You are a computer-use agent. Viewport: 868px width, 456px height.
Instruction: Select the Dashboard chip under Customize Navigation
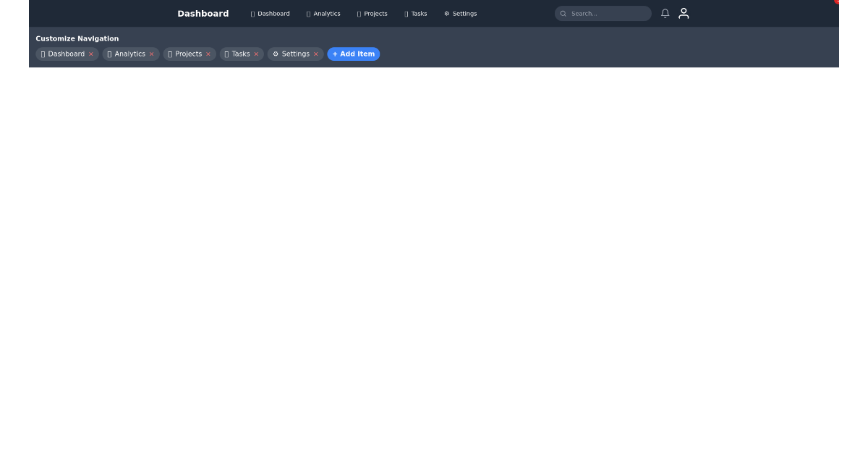tap(64, 54)
